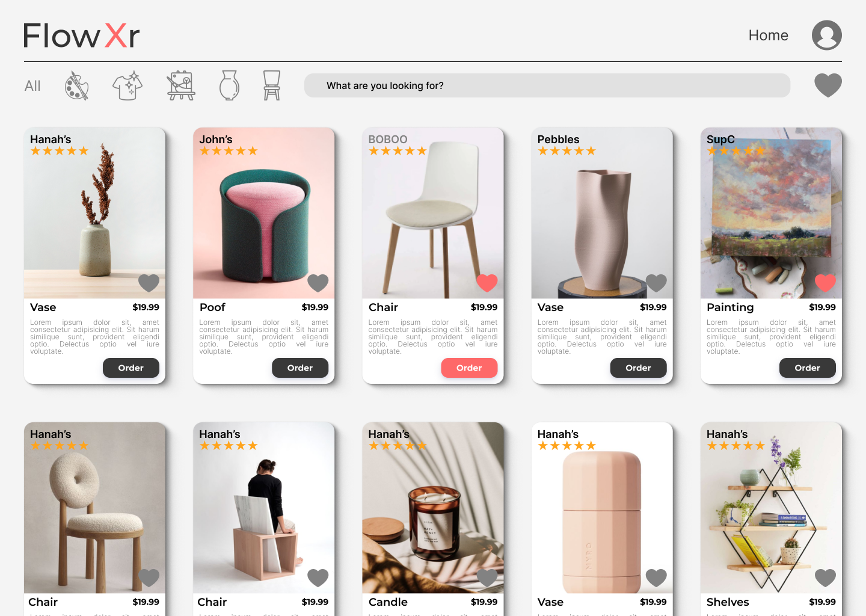Order the Pebbles Vase
The height and width of the screenshot is (616, 866).
[x=638, y=368]
